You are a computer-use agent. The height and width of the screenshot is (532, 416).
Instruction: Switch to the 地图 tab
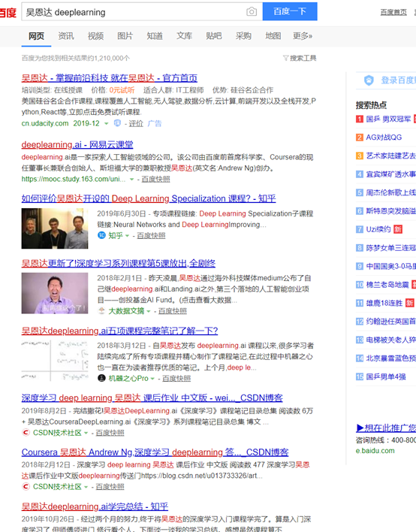click(x=273, y=36)
